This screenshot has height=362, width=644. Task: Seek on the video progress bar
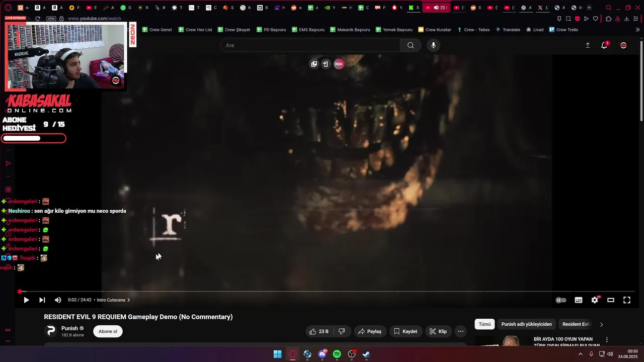(327, 292)
